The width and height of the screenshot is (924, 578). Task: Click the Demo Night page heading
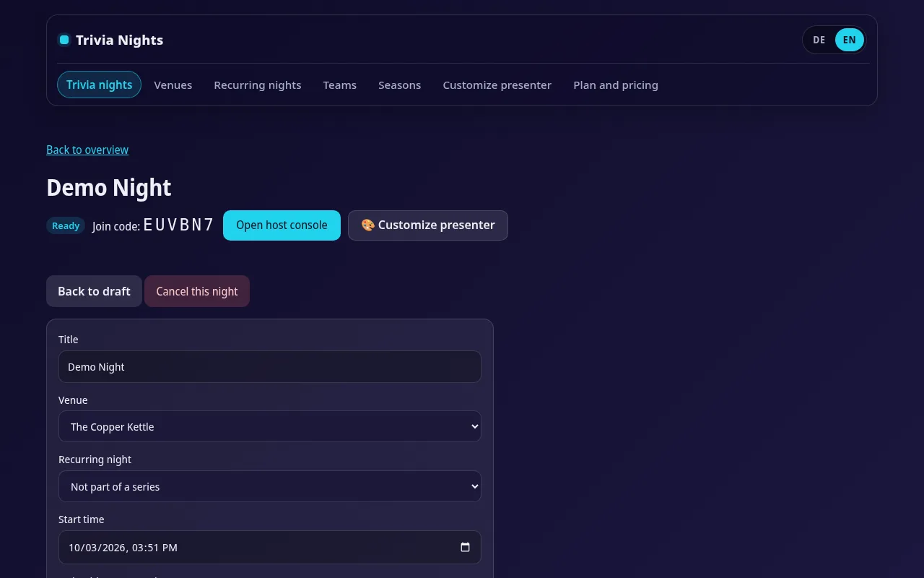click(109, 188)
